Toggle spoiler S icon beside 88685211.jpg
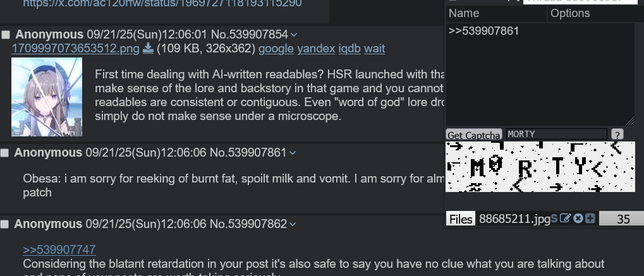This screenshot has height=276, width=644. coord(554,219)
